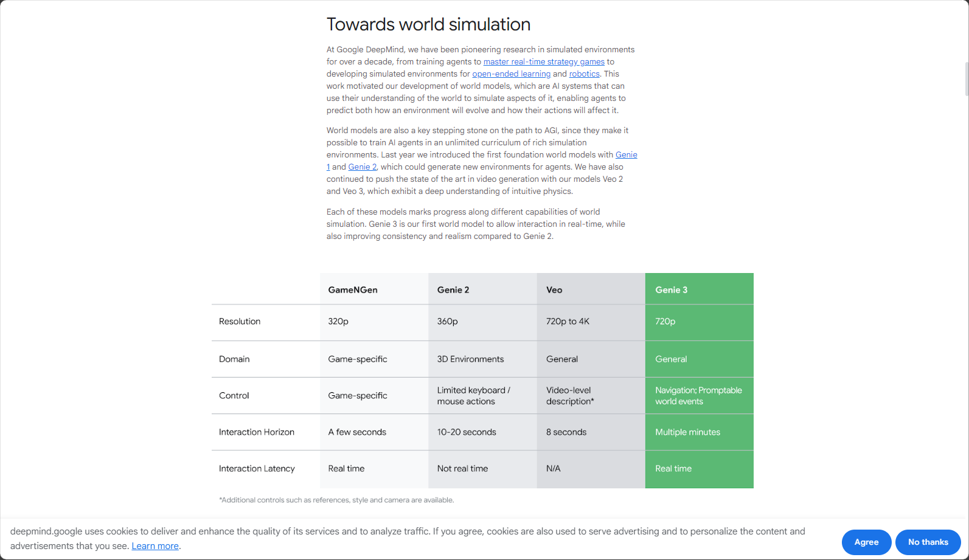Accept cookies with the Agree button
This screenshot has height=560, width=969.
866,542
